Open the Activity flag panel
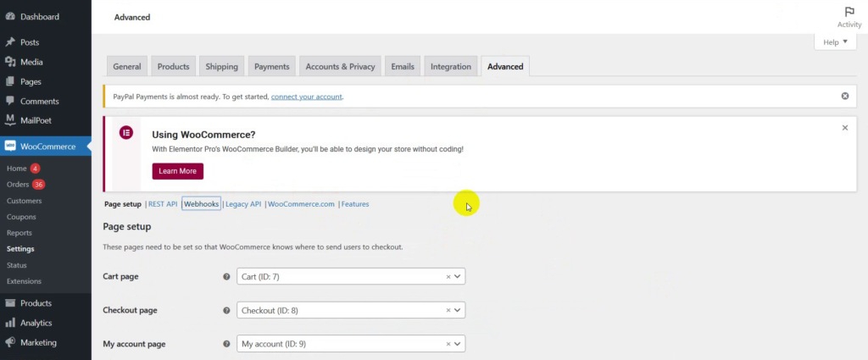This screenshot has height=360, width=868. [x=849, y=17]
